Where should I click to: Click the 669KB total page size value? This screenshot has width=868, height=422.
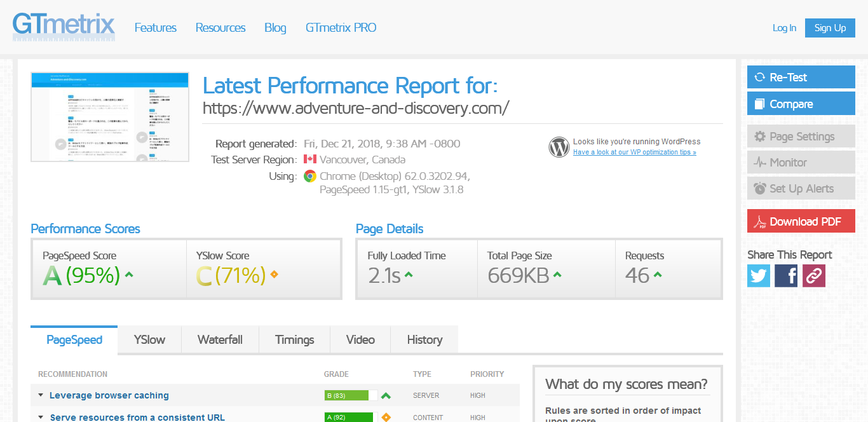519,275
